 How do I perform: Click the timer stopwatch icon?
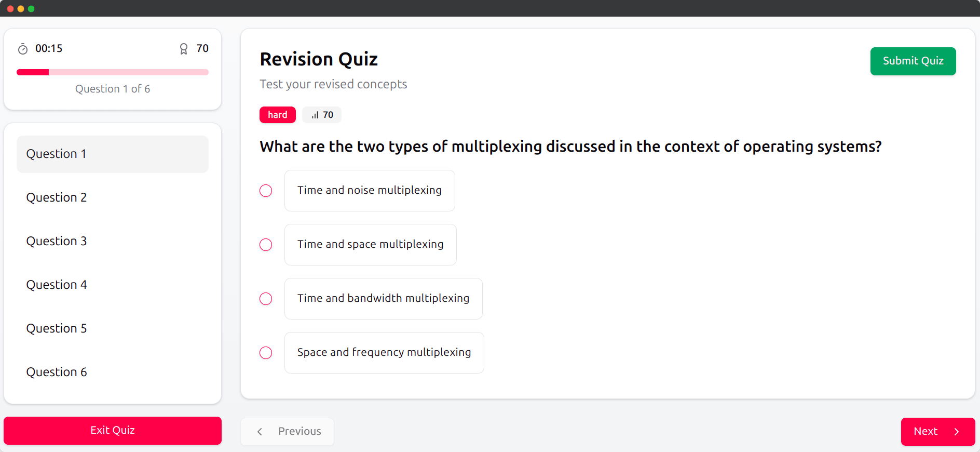23,48
